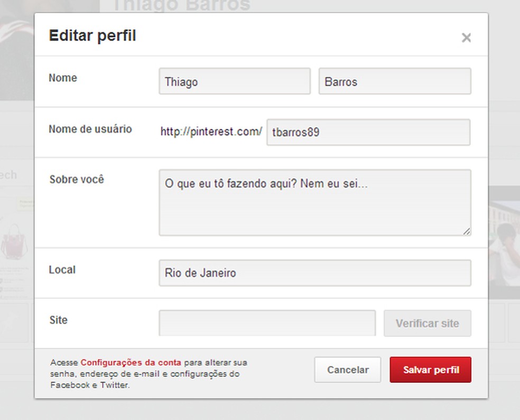Click the Editar perfil dialog title
This screenshot has height=420, width=520.
pos(92,36)
